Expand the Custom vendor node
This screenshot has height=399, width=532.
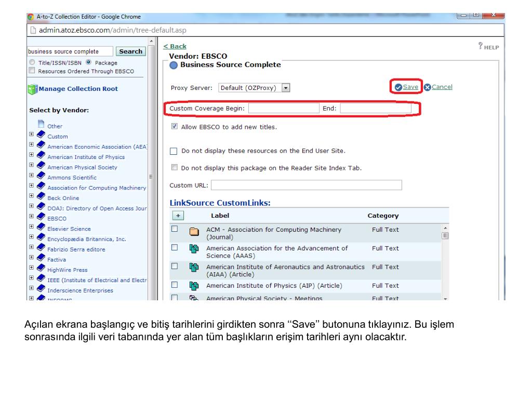coord(31,135)
